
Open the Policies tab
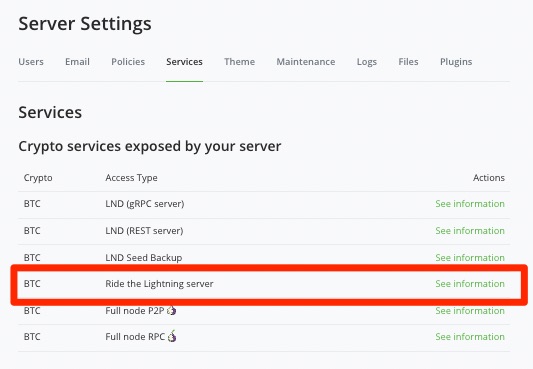click(128, 62)
